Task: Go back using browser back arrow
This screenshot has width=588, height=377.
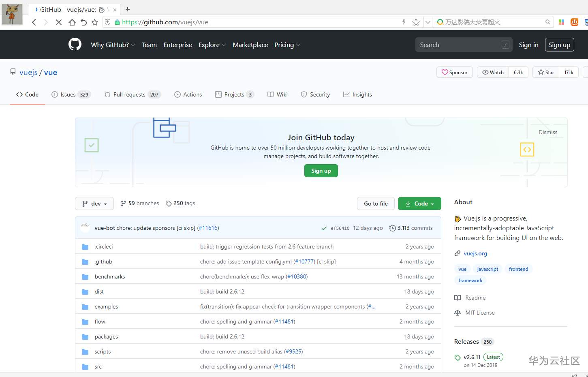Action: (34, 22)
